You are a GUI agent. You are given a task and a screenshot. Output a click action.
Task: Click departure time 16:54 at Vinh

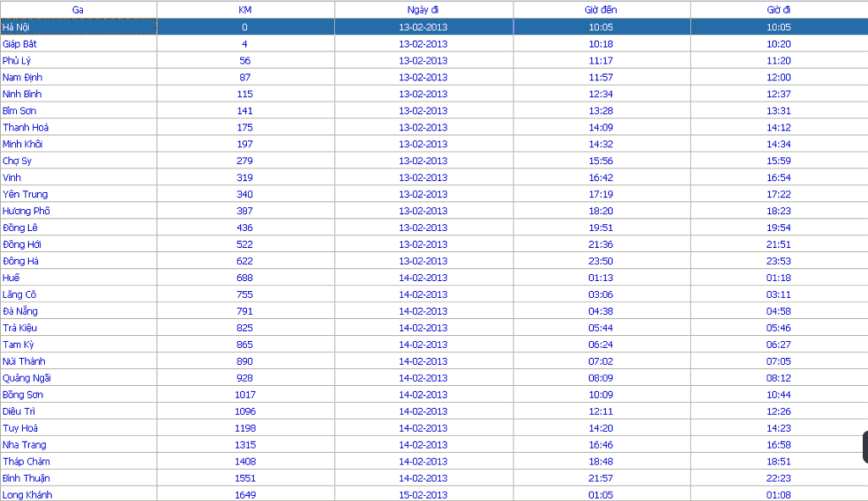[x=779, y=177]
